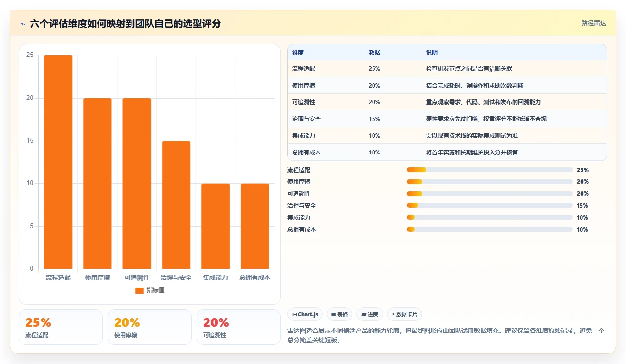Click the 数据 table column header
Image resolution: width=626 pixels, height=364 pixels.
pos(374,53)
